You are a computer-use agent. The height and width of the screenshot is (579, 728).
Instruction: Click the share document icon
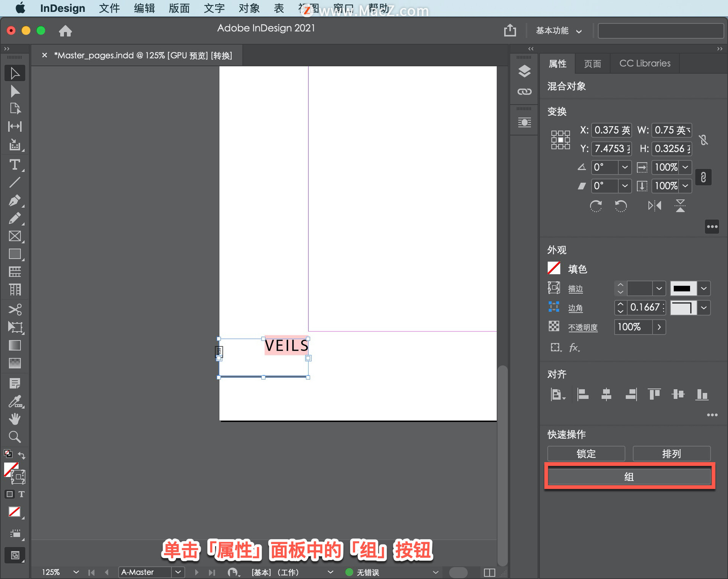click(x=510, y=30)
